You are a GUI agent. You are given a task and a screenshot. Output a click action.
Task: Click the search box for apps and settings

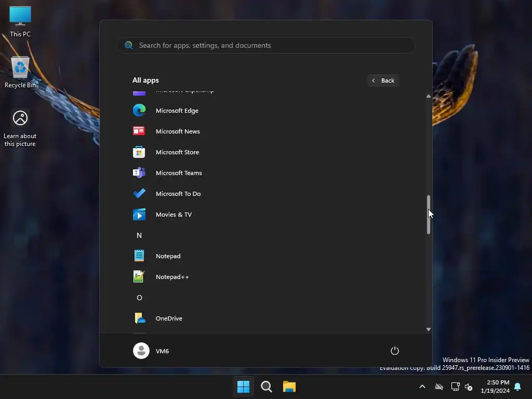(x=266, y=45)
